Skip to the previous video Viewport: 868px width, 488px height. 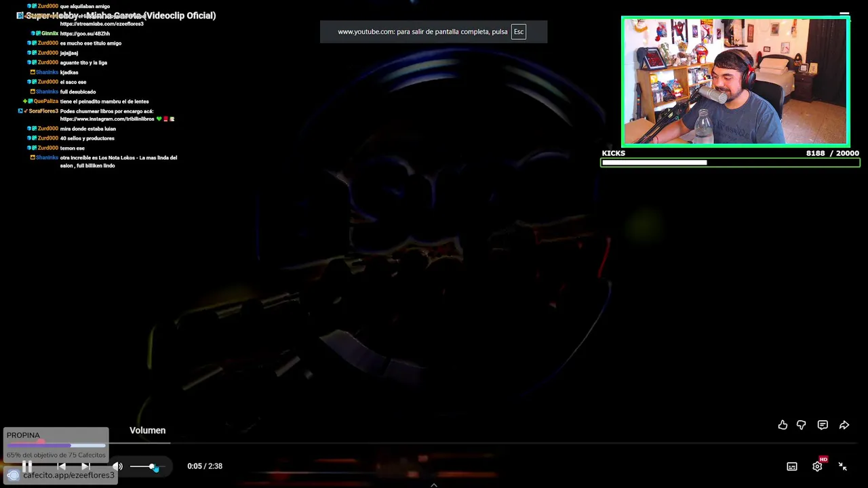coord(62,466)
